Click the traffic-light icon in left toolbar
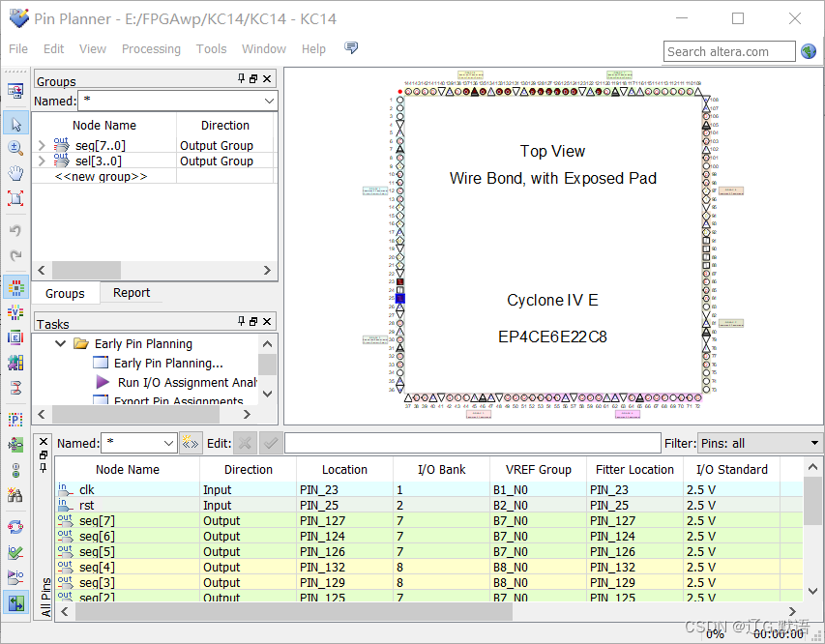 click(x=15, y=470)
